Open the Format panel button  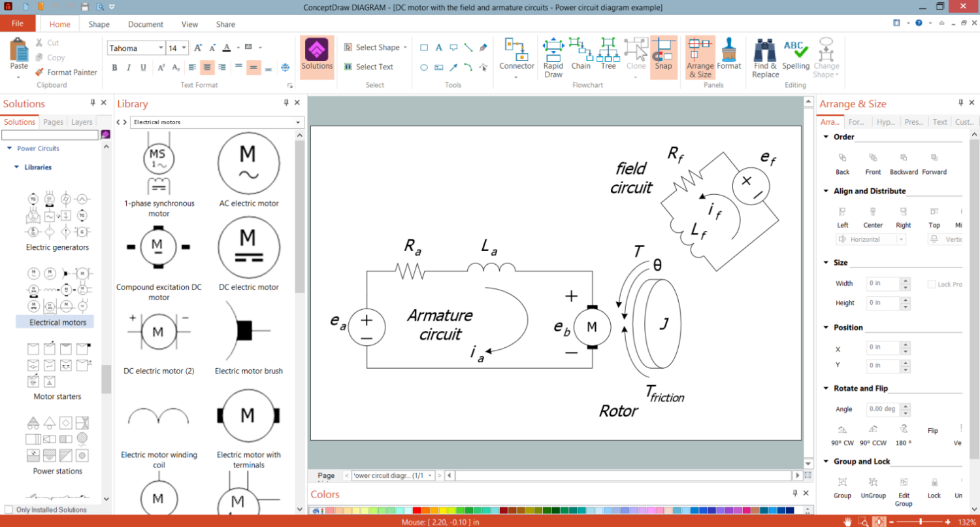[728, 54]
